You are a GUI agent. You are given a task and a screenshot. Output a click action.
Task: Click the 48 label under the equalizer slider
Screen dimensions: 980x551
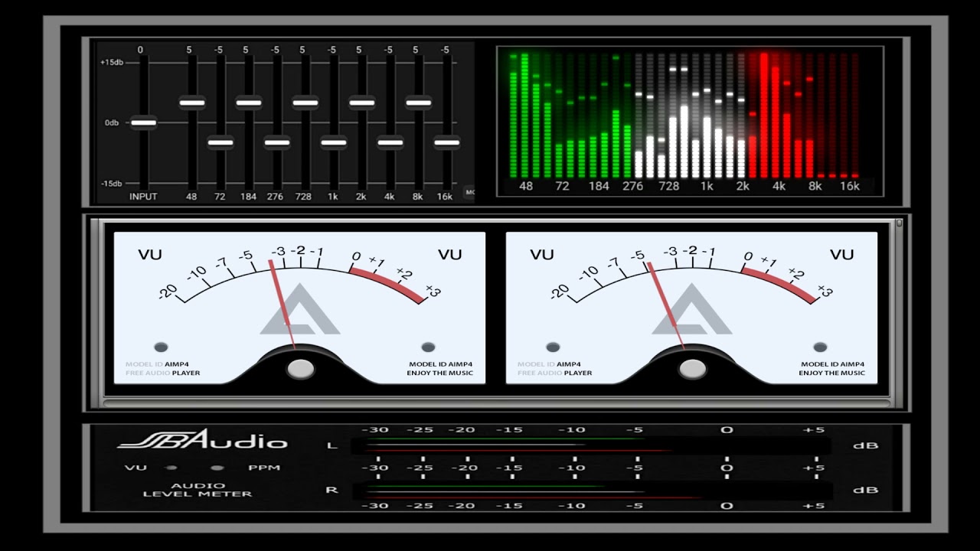(191, 197)
